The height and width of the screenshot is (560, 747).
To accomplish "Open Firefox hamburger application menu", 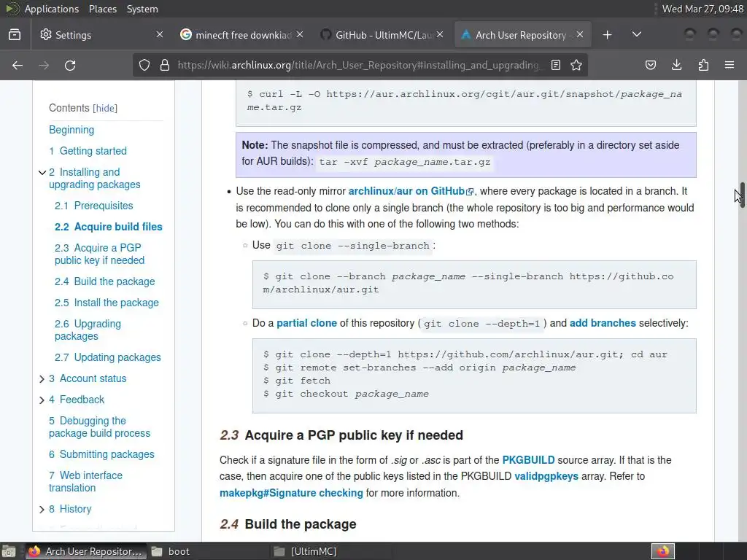I will click(729, 65).
